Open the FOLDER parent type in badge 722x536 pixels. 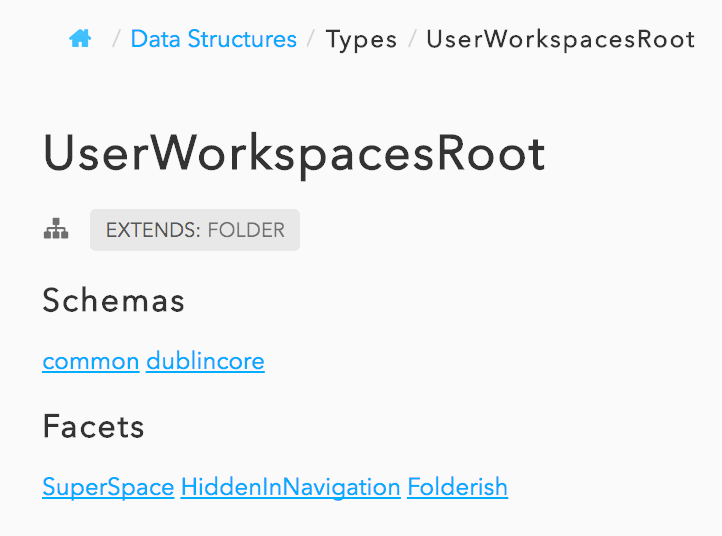[x=246, y=230]
